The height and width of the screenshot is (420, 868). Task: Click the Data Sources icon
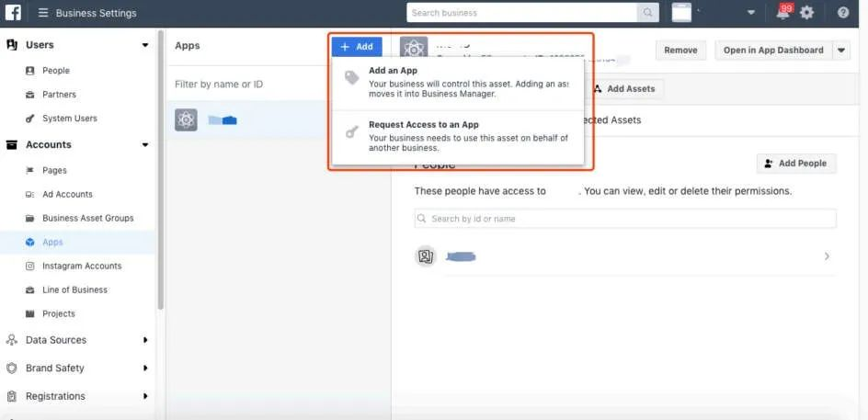12,340
